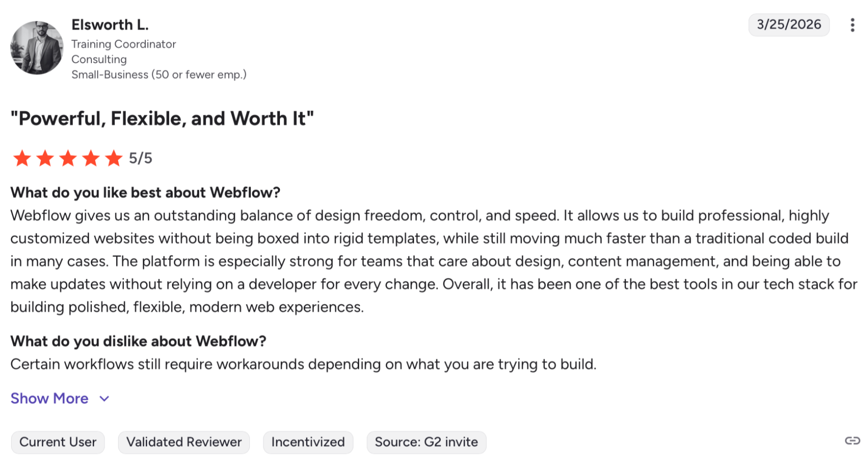The width and height of the screenshot is (868, 465).
Task: Click the first rating star
Action: tap(22, 158)
